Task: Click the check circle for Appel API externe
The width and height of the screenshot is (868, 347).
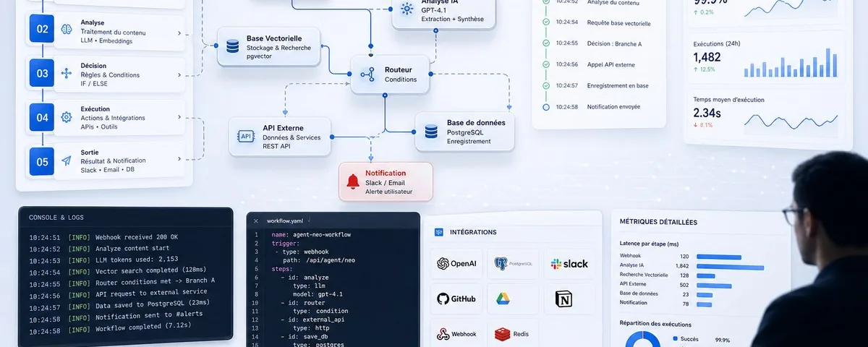Action: click(x=545, y=64)
